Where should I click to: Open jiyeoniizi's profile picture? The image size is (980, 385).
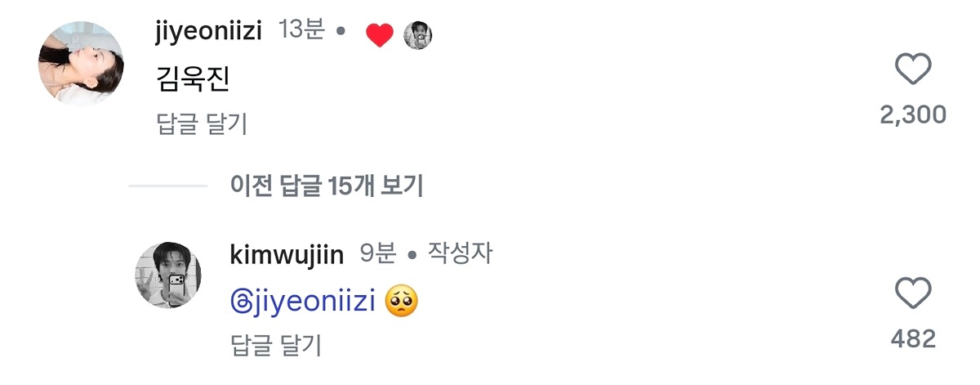tap(81, 64)
